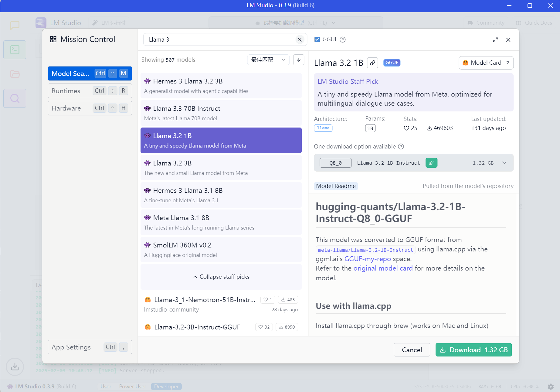
Task: Select SmolLM 360M v0.2 model
Action: point(221,250)
